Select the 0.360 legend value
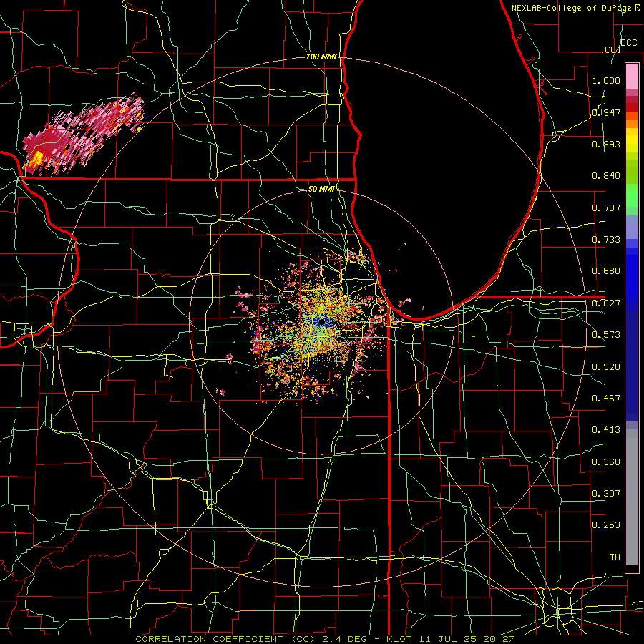 point(606,462)
